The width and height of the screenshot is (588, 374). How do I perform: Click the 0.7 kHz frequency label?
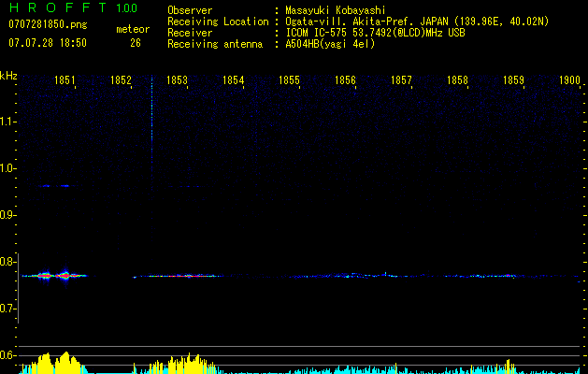coord(7,309)
